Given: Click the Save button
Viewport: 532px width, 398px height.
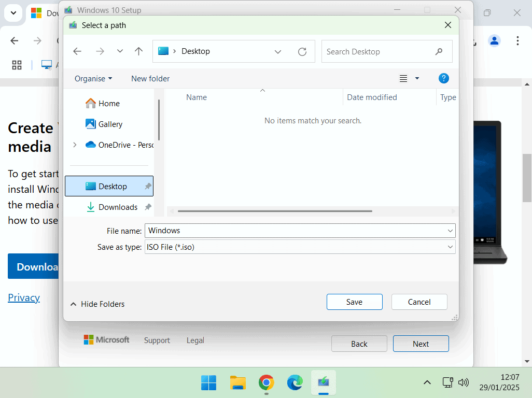Looking at the screenshot, I should [354, 302].
